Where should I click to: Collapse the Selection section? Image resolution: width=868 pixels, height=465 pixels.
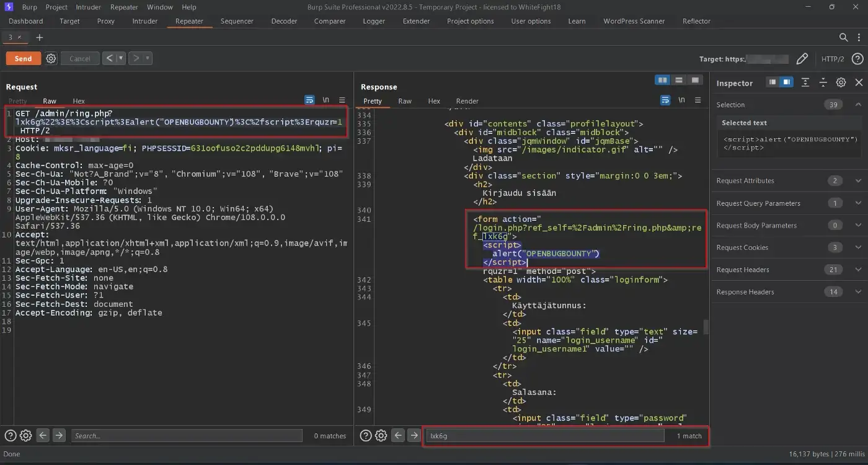858,104
